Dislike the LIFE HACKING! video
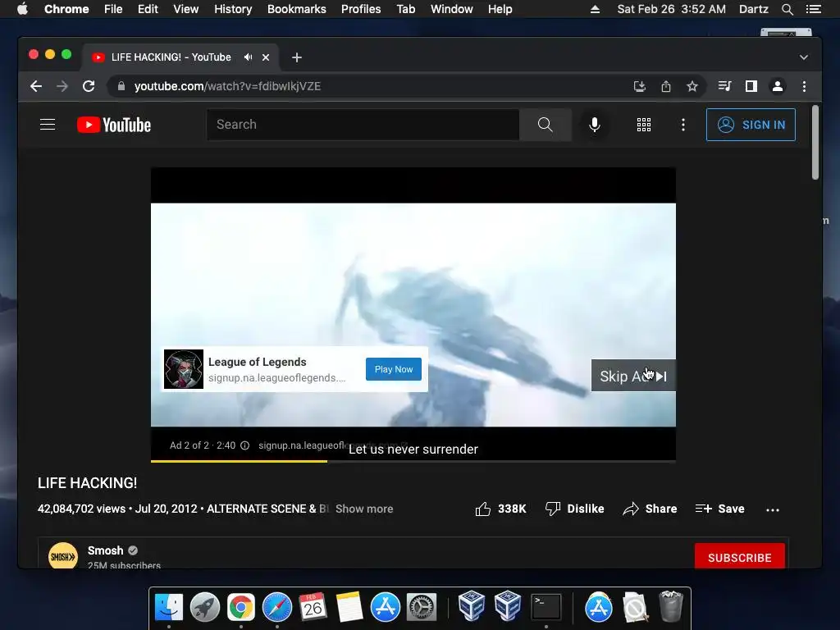Image resolution: width=840 pixels, height=630 pixels. (574, 509)
